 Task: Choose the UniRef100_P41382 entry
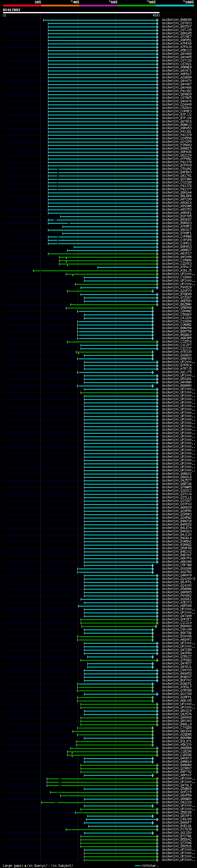[177, 91]
